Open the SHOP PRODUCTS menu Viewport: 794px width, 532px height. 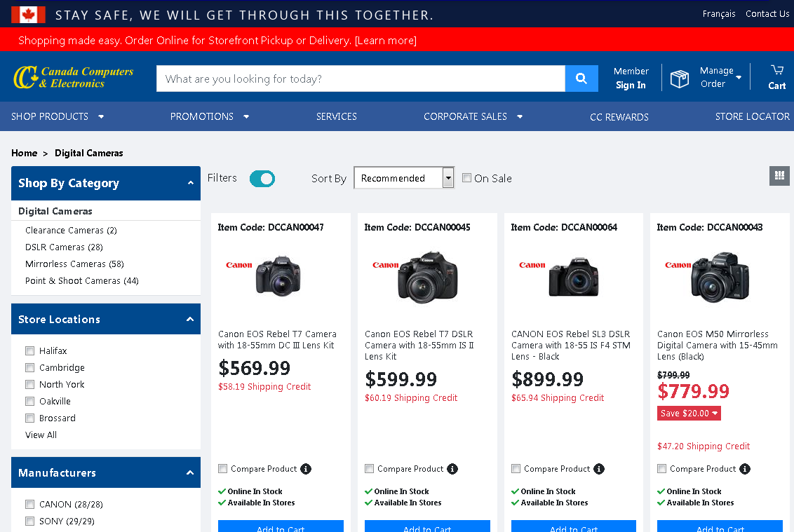(58, 116)
